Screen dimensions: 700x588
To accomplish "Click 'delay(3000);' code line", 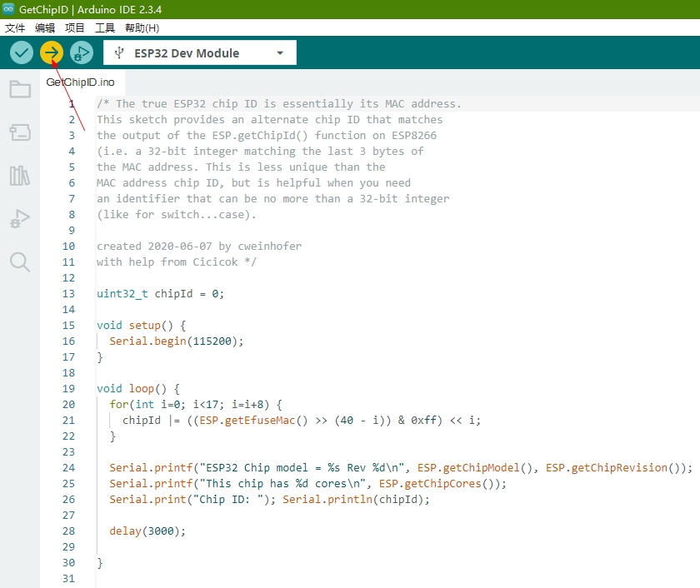I will pyautogui.click(x=147, y=531).
